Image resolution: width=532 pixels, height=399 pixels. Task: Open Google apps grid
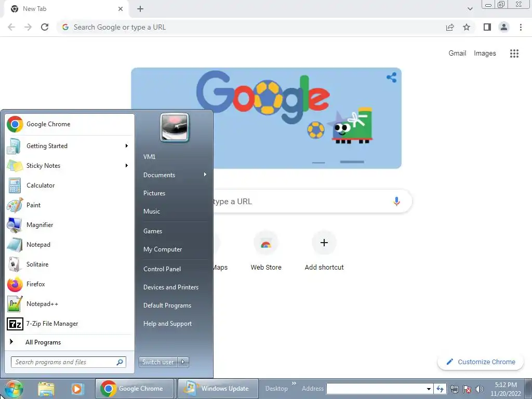click(514, 54)
